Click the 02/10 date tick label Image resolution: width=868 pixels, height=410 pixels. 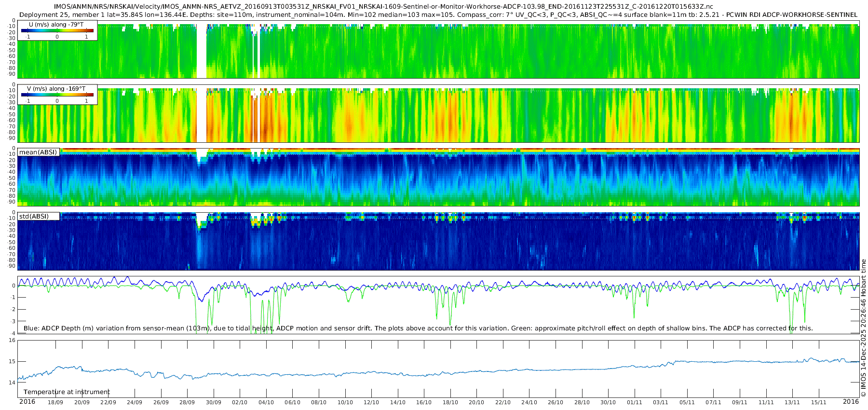point(240,402)
